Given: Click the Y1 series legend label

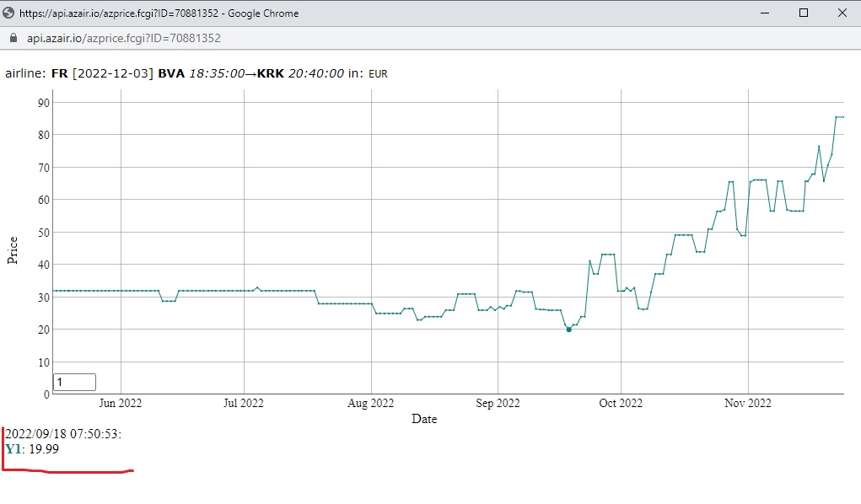Looking at the screenshot, I should click(13, 449).
